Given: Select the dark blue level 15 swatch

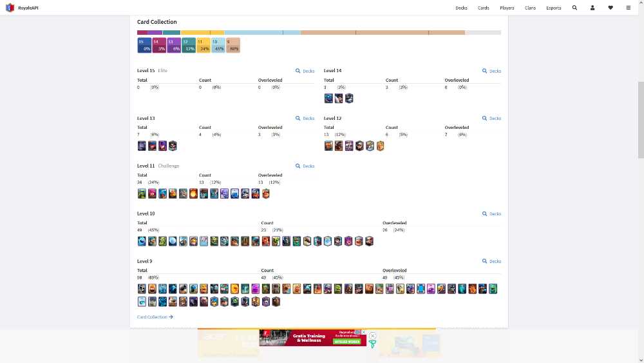Looking at the screenshot, I should pyautogui.click(x=144, y=45).
